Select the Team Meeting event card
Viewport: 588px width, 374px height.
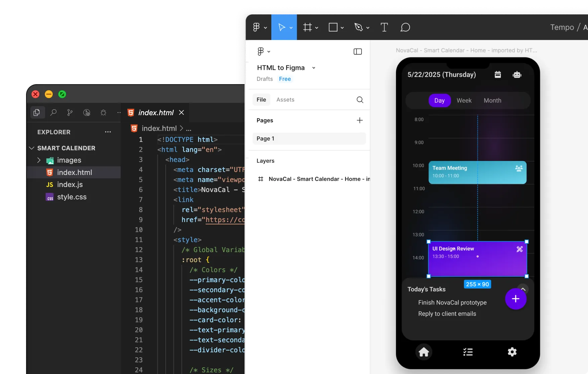click(x=477, y=172)
